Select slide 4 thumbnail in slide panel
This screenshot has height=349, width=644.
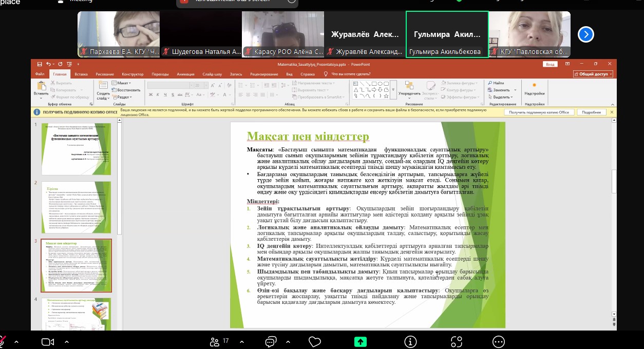(76, 314)
